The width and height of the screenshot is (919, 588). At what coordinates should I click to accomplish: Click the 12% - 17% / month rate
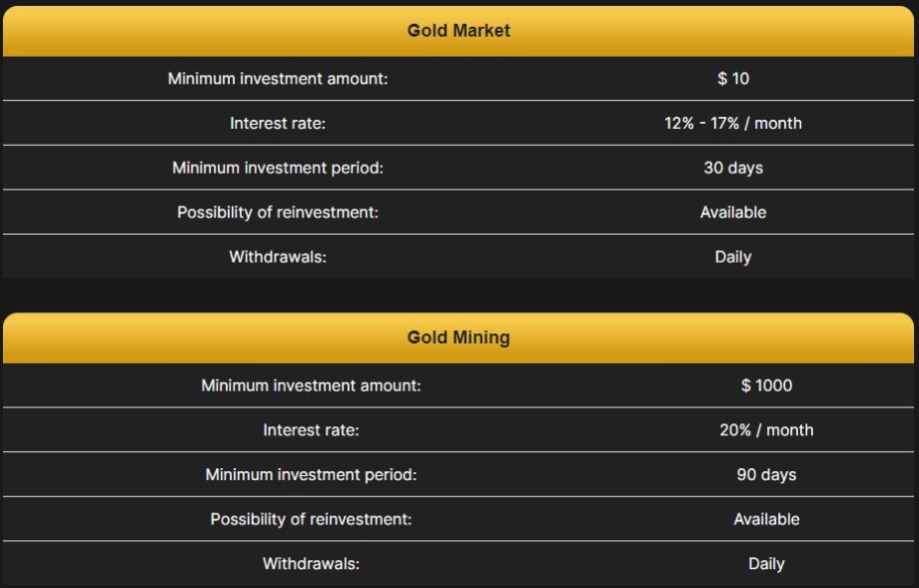tap(733, 123)
